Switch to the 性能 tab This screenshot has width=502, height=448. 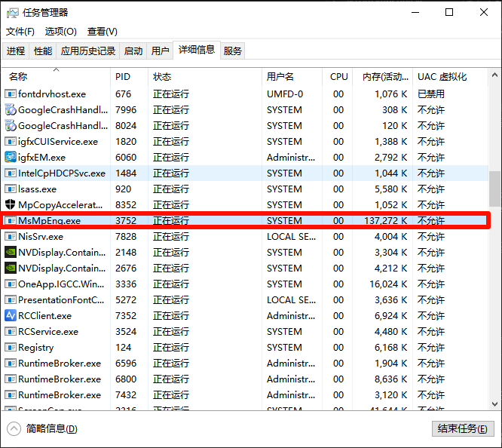coord(43,51)
